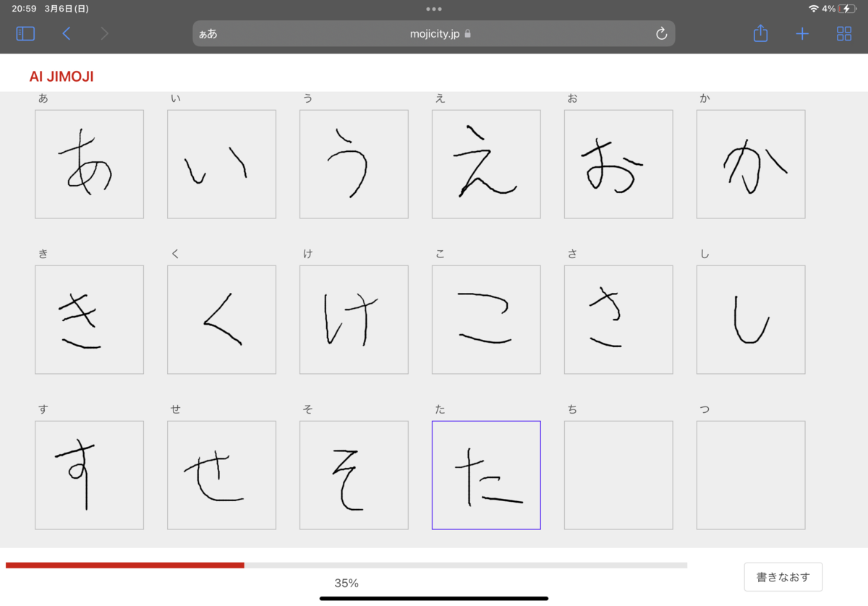Viewport: 868px width, 606px height.
Task: Tap the Share icon in Safari toolbar
Action: coord(760,33)
